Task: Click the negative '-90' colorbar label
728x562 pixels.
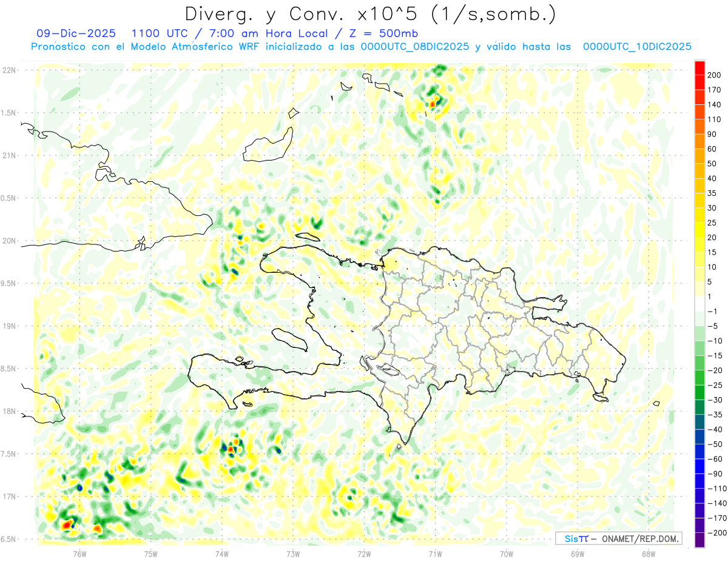Action: [714, 473]
